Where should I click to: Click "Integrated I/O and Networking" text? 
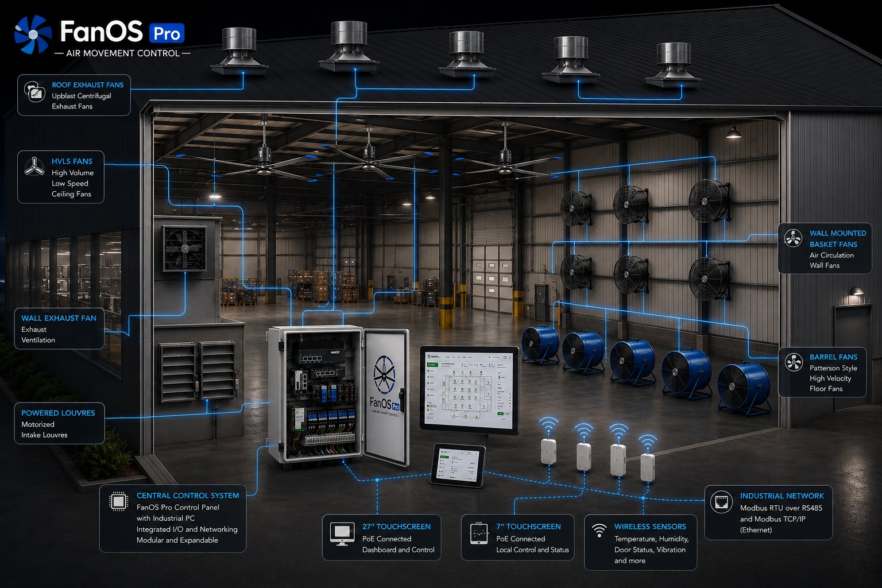click(187, 529)
